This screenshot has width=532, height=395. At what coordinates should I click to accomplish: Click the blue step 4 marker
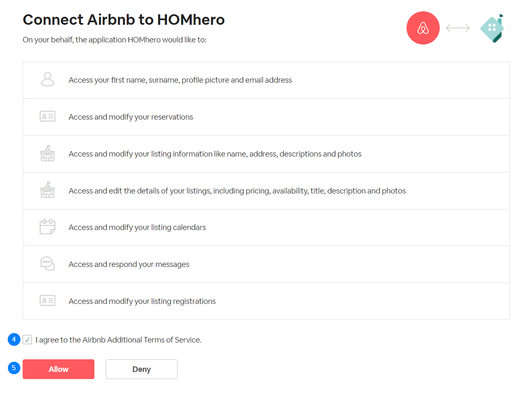pos(14,339)
